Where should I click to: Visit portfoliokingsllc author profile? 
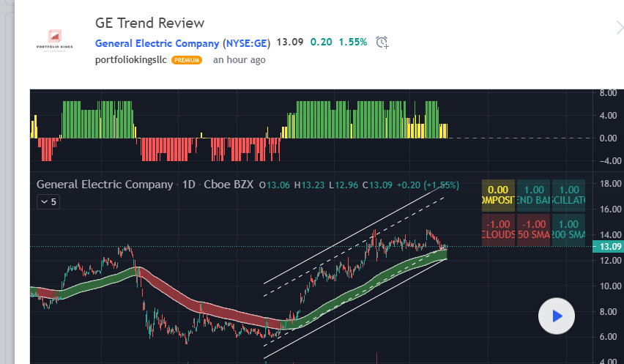tap(131, 60)
